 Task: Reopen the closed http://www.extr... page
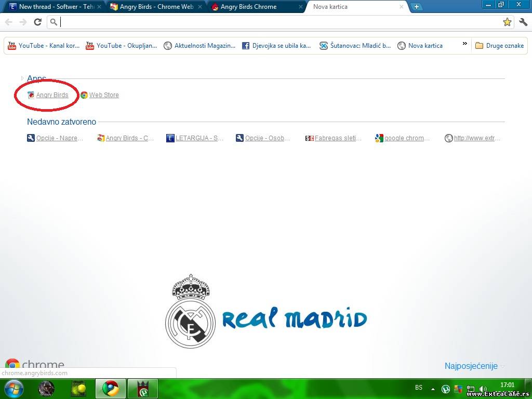(x=473, y=138)
